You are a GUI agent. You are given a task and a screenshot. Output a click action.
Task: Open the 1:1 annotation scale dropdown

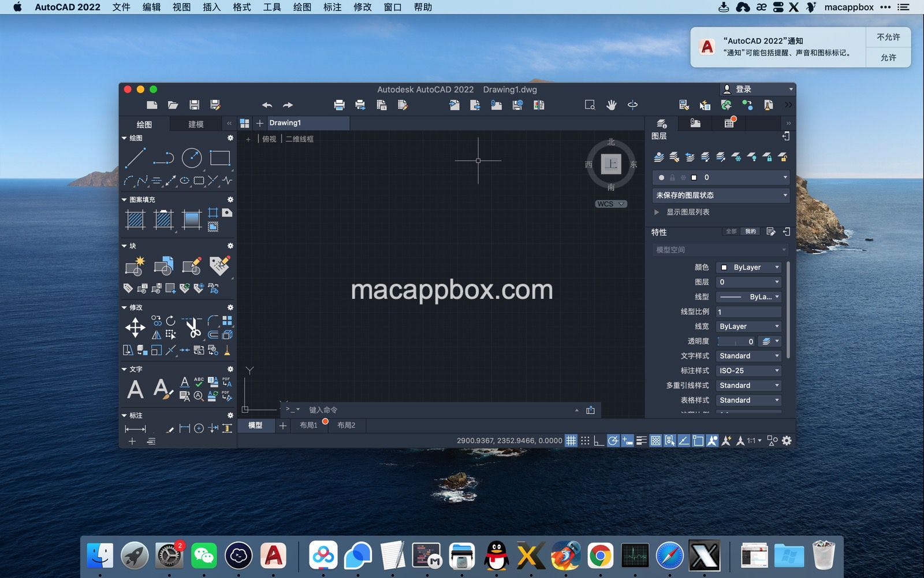(x=754, y=440)
